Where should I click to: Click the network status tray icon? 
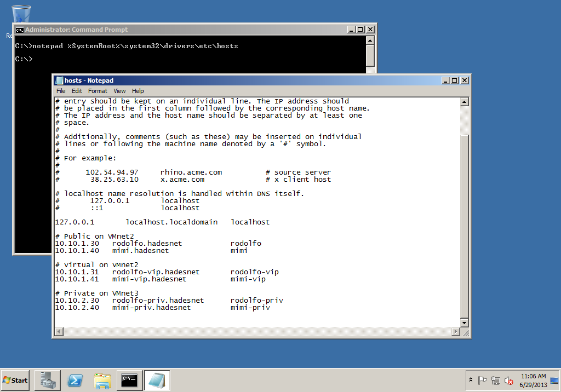(496, 381)
